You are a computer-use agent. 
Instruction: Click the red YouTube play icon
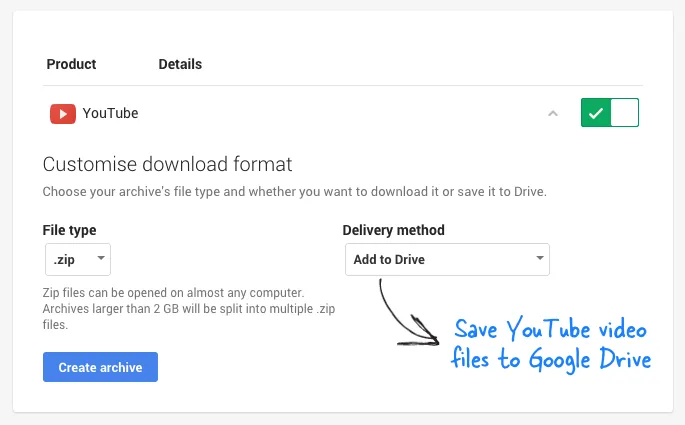coord(63,114)
